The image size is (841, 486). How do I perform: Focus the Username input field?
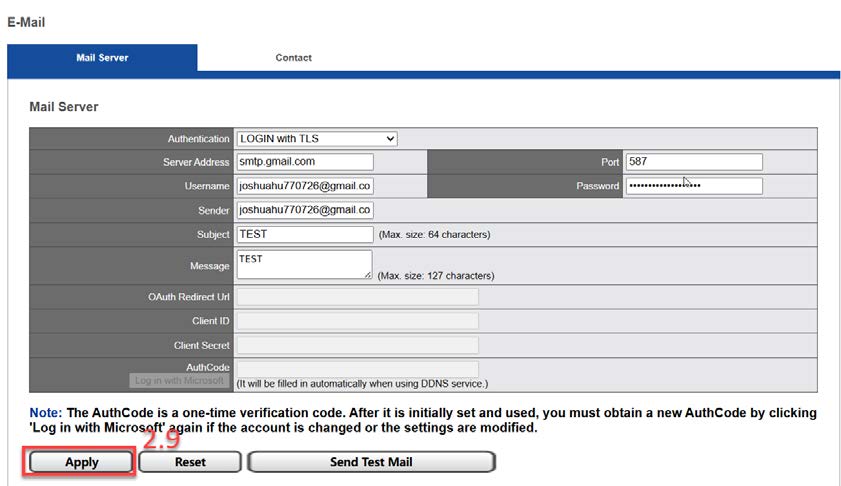point(305,186)
